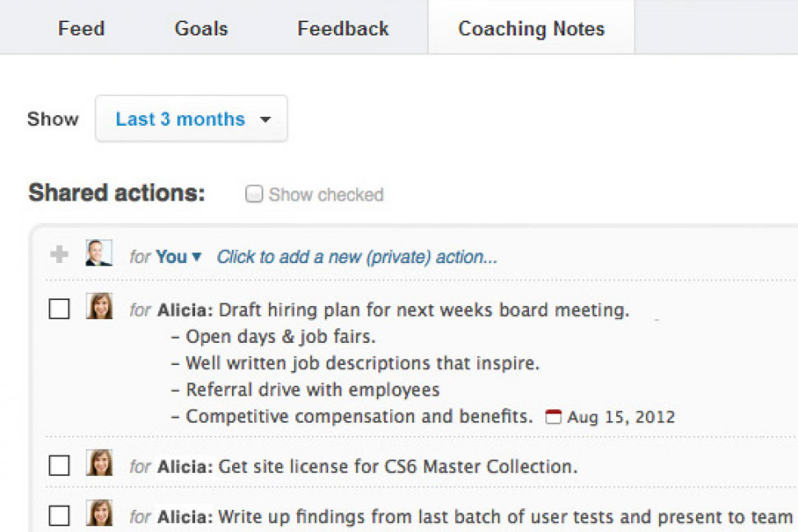Image resolution: width=798 pixels, height=532 pixels.
Task: Switch to the Feed tab
Action: [x=81, y=29]
